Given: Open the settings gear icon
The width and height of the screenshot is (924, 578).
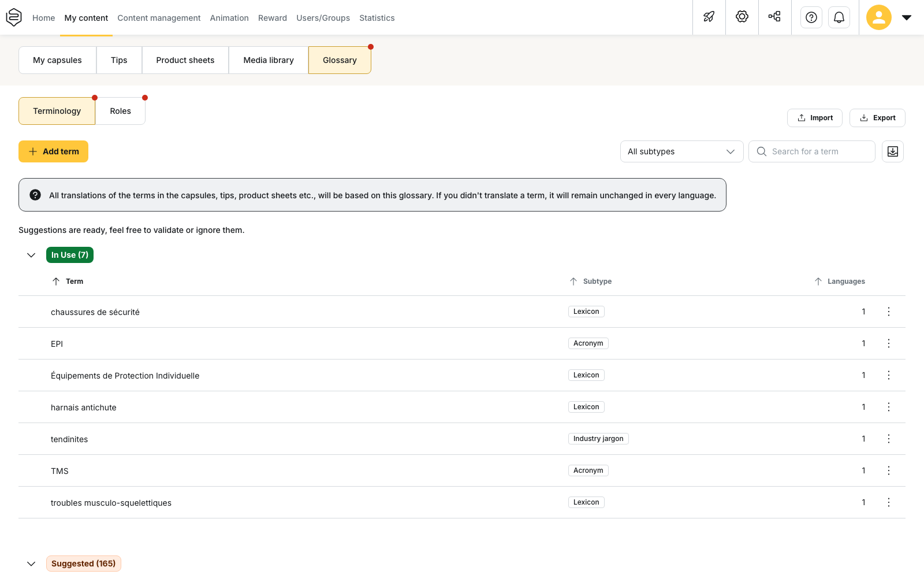Looking at the screenshot, I should coord(742,17).
